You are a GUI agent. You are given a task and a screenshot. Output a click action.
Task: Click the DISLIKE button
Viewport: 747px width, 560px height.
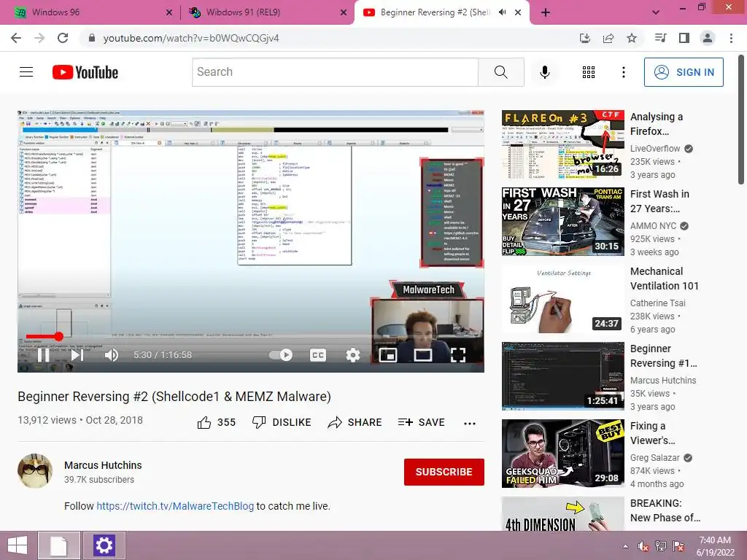282,422
